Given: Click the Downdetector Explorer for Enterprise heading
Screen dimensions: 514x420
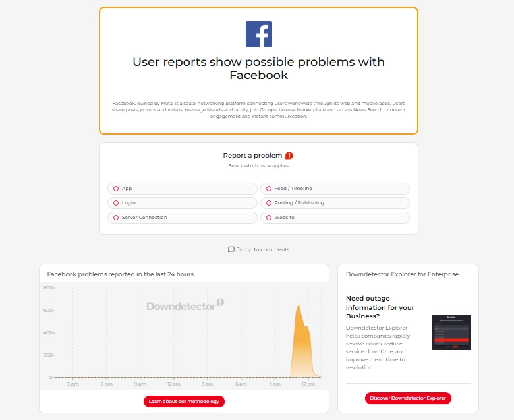Looking at the screenshot, I should (x=402, y=274).
